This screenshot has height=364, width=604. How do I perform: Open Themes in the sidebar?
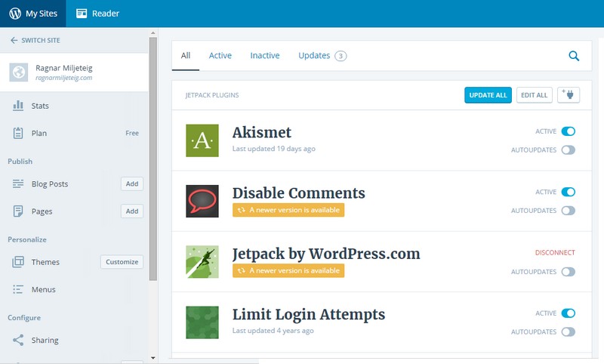coord(45,262)
